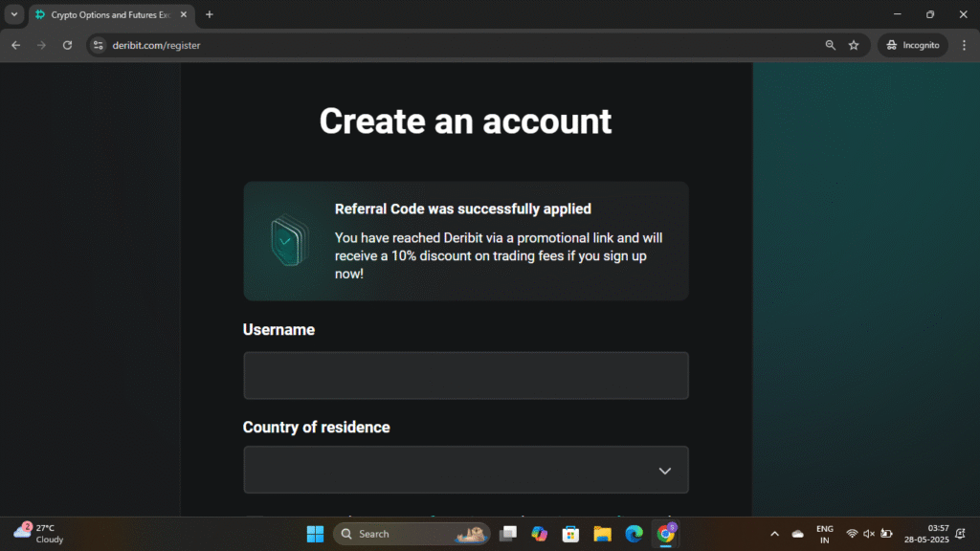The width and height of the screenshot is (980, 551).
Task: Click the shield checkmark referral icon
Action: tap(289, 240)
